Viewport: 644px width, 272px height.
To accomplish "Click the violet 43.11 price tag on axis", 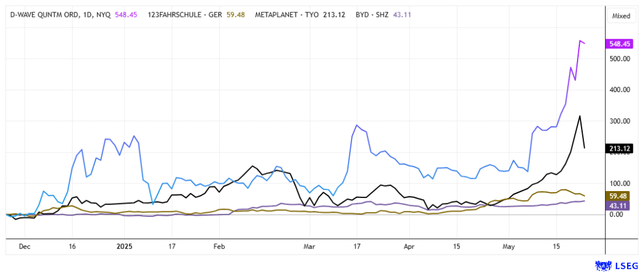I will pos(619,206).
